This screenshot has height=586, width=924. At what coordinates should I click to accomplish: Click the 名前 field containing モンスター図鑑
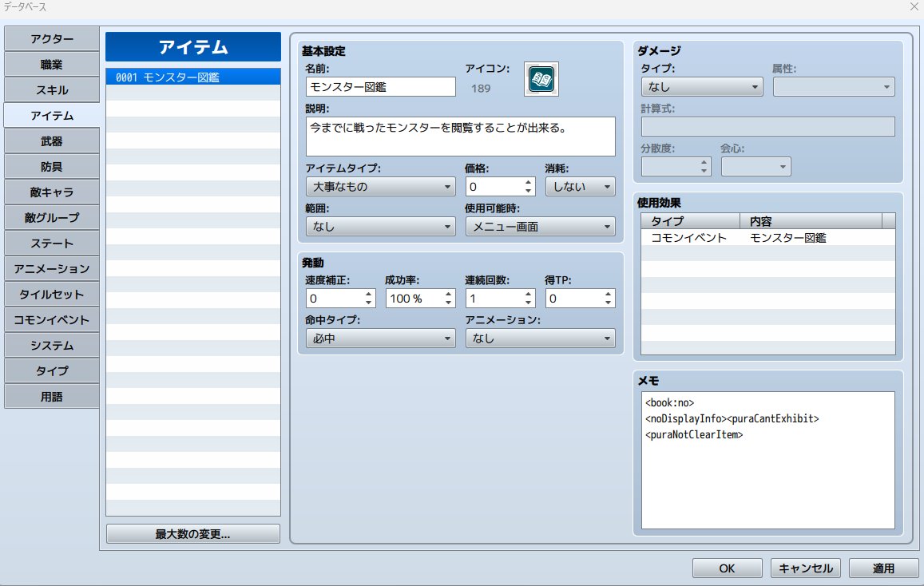[381, 86]
